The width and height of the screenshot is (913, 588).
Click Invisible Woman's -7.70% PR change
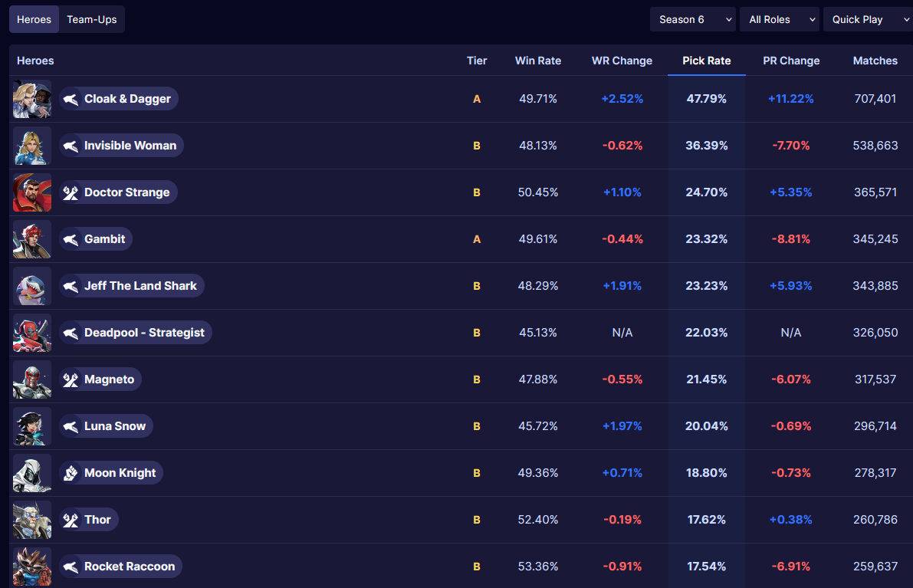(790, 146)
